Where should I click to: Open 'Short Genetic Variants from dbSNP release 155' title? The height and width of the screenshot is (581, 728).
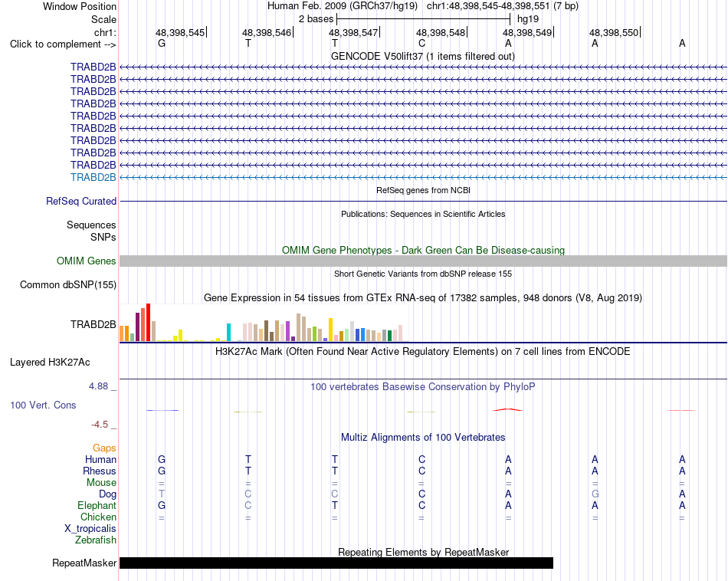[423, 274]
